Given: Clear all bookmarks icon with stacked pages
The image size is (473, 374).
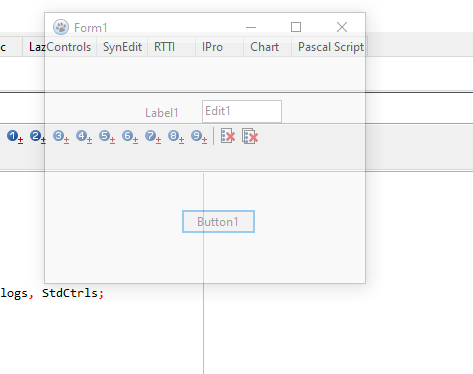Looking at the screenshot, I should (x=250, y=136).
